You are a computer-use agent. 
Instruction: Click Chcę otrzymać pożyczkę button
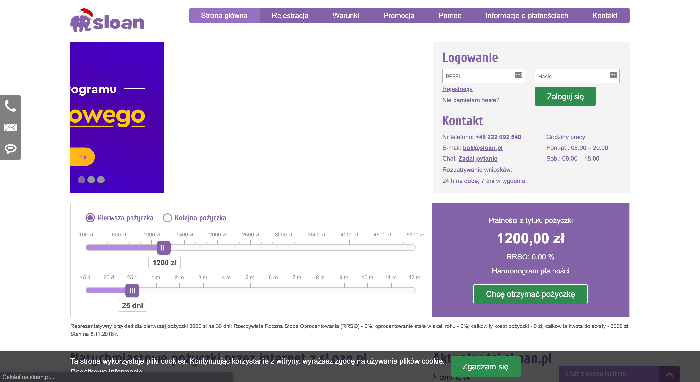(x=530, y=294)
